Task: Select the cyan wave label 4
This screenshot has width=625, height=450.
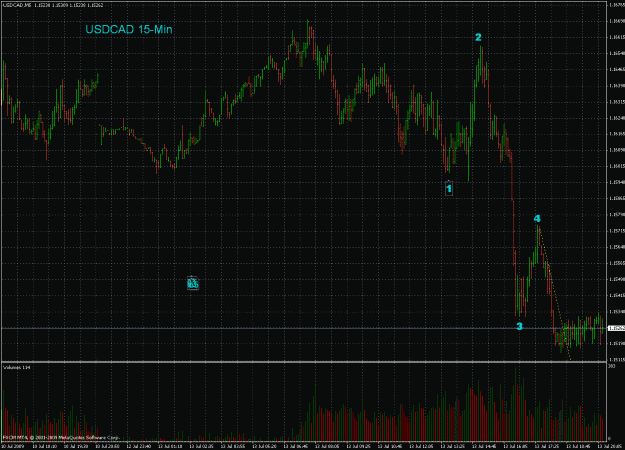Action: [x=537, y=219]
